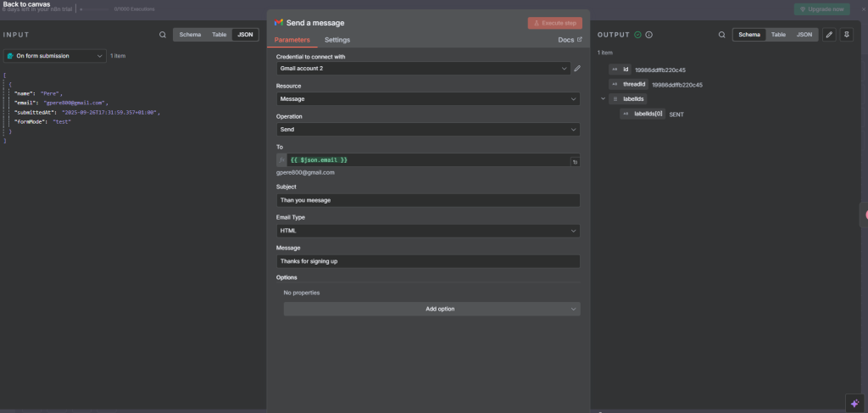The width and height of the screenshot is (868, 413).
Task: Open the Email Type dropdown showing HTML
Action: (428, 231)
